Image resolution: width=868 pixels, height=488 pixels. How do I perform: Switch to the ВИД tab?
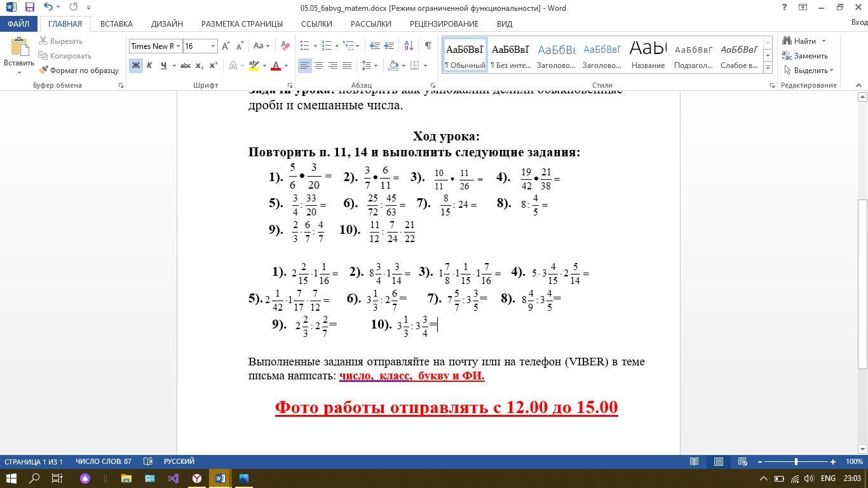[x=505, y=24]
